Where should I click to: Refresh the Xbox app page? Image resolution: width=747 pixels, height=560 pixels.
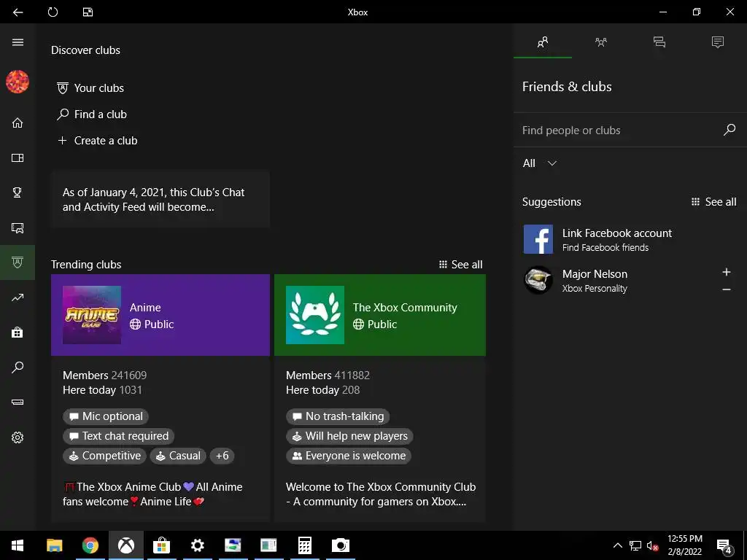53,12
